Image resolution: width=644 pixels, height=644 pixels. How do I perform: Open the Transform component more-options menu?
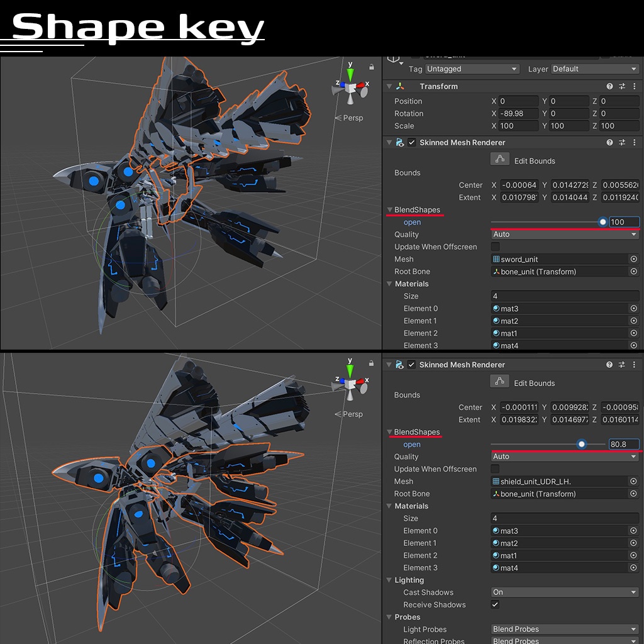pyautogui.click(x=634, y=86)
